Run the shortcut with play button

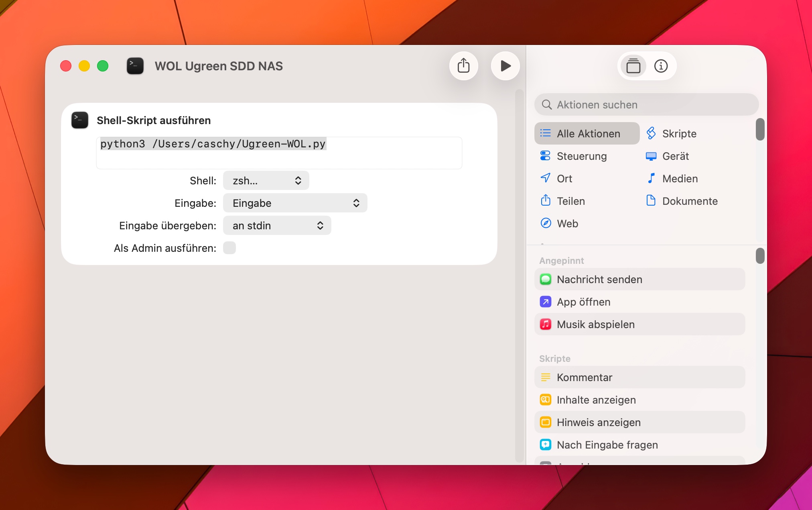tap(505, 66)
